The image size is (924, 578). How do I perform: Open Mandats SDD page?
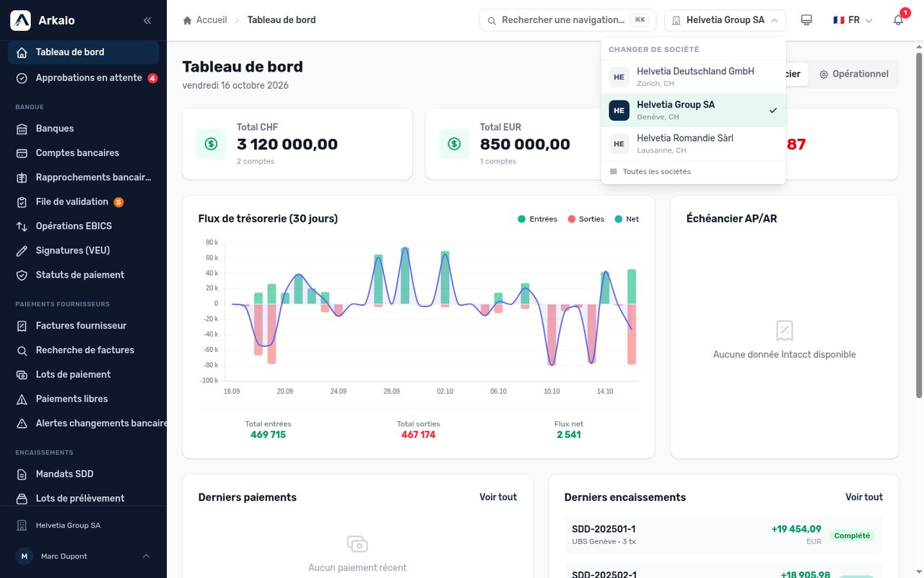click(84, 474)
